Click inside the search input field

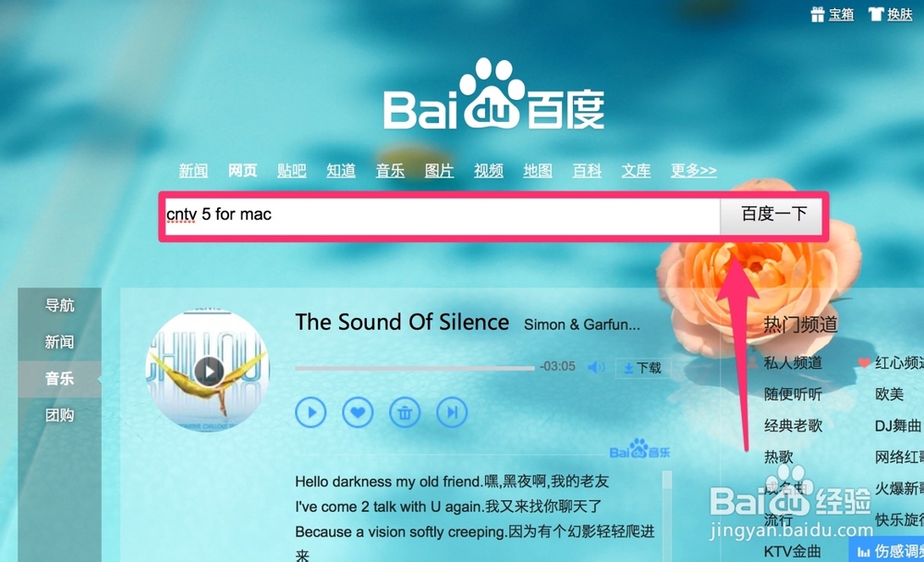[442, 216]
